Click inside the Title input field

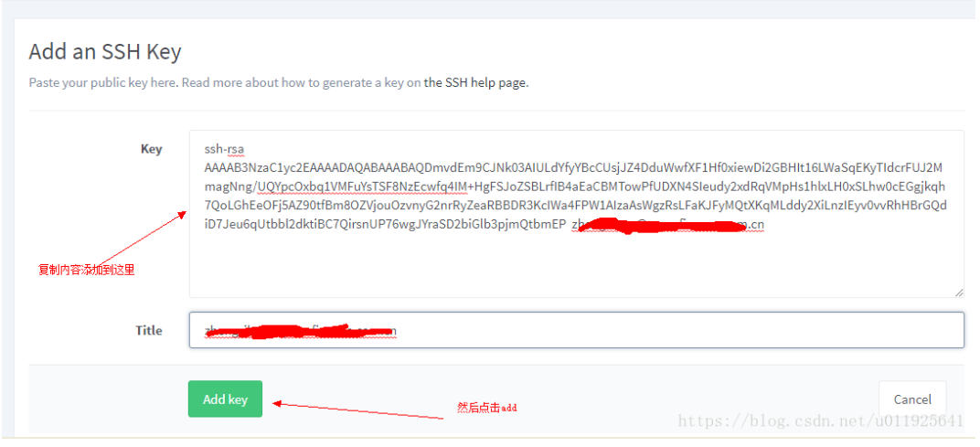tap(576, 330)
